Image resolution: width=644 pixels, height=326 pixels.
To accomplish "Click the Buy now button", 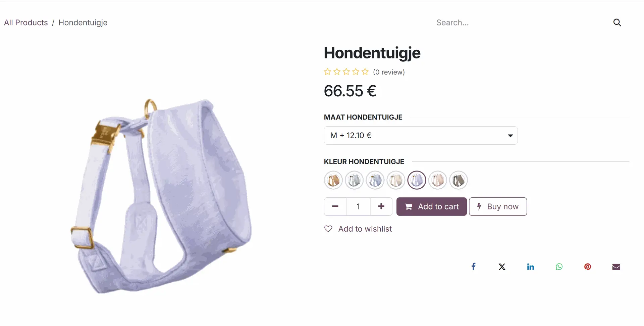I will (498, 206).
